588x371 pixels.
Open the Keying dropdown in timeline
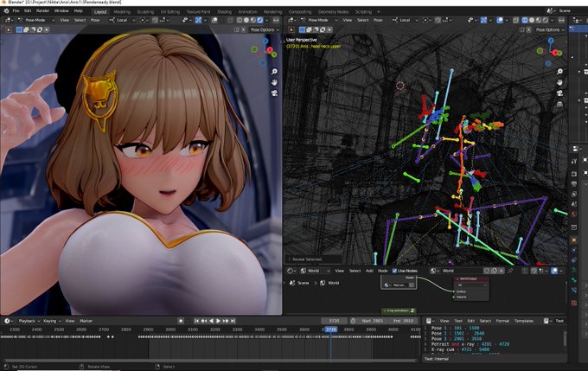click(52, 321)
